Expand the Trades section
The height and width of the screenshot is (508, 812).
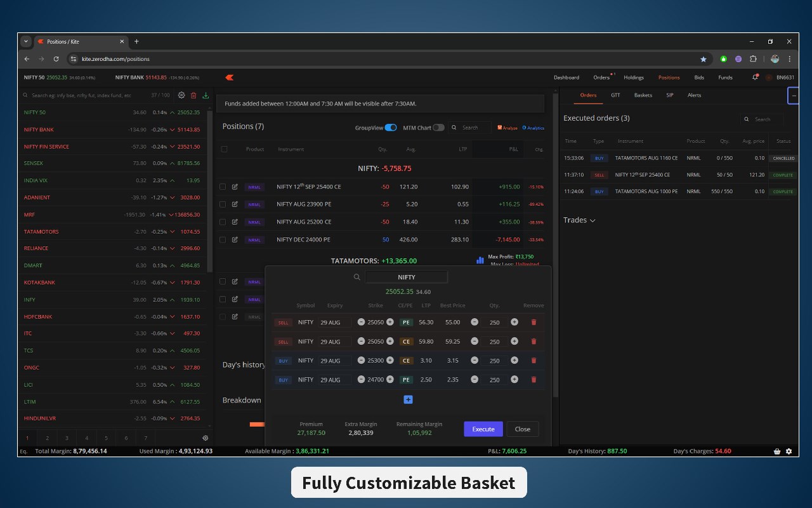click(x=579, y=220)
